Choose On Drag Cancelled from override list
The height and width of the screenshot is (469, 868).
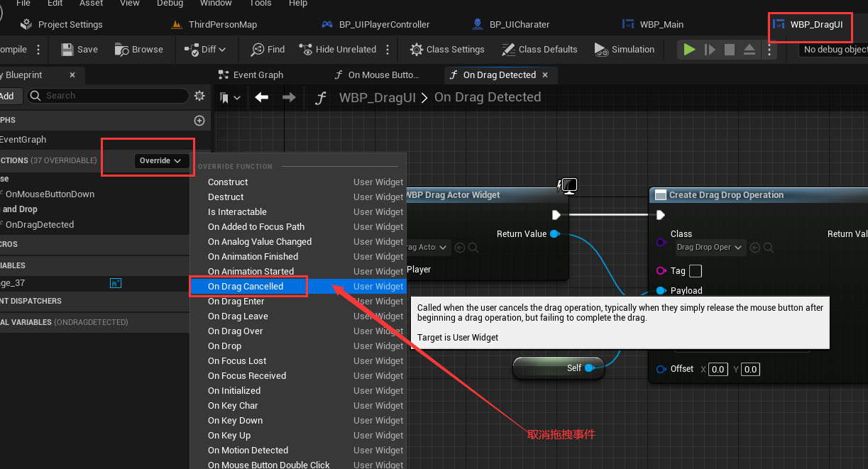tap(298, 287)
